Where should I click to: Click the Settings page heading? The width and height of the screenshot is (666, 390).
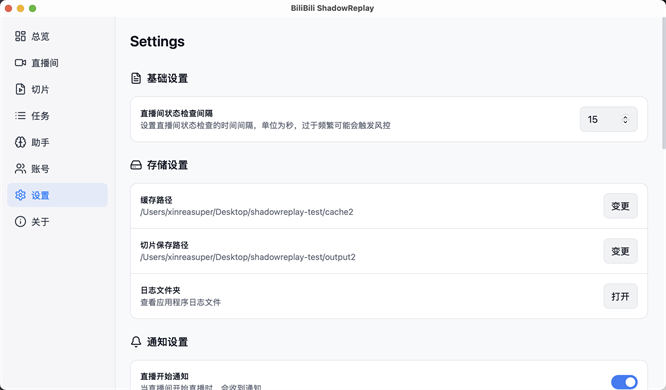[x=157, y=41]
